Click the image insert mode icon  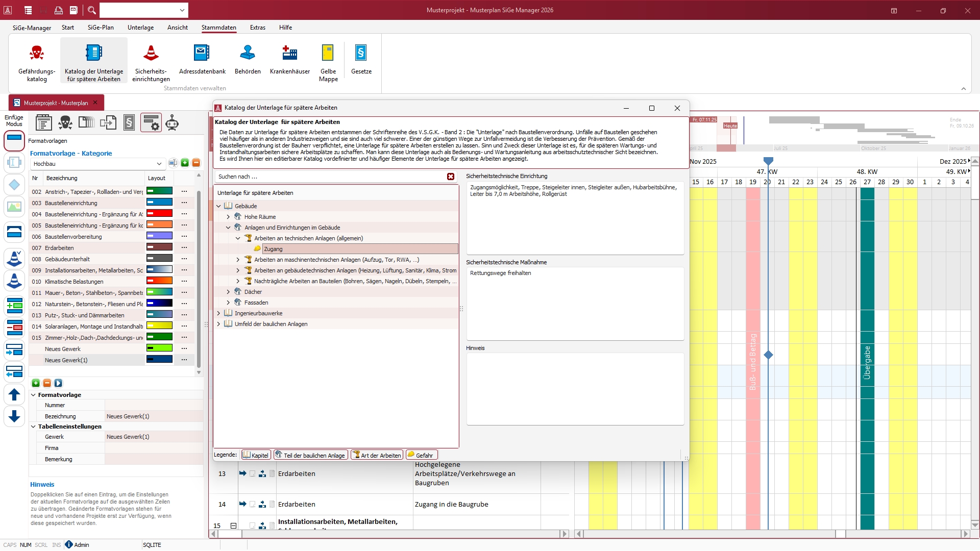(14, 207)
